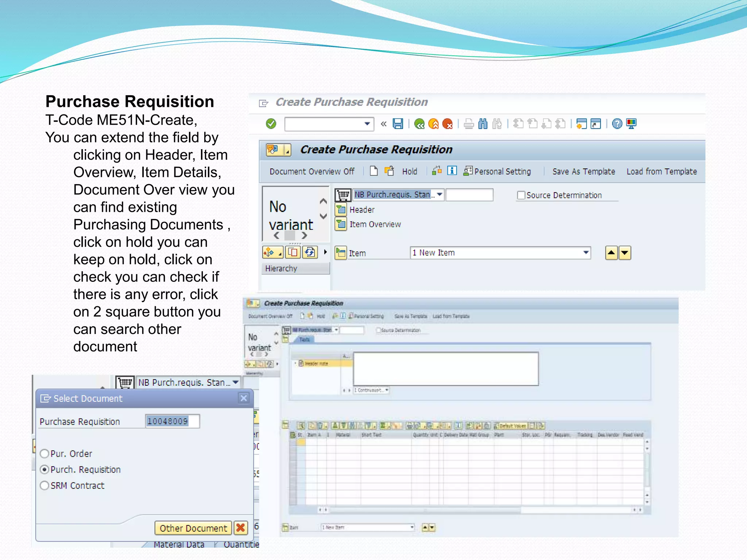Click the Save floppy disk icon
Image resolution: width=747 pixels, height=560 pixels.
pos(398,124)
